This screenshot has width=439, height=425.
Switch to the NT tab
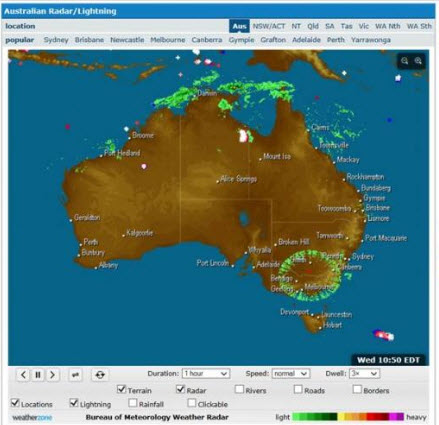296,26
